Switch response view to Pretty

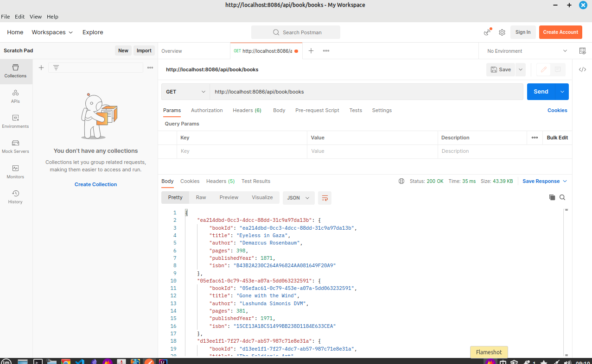pos(175,198)
